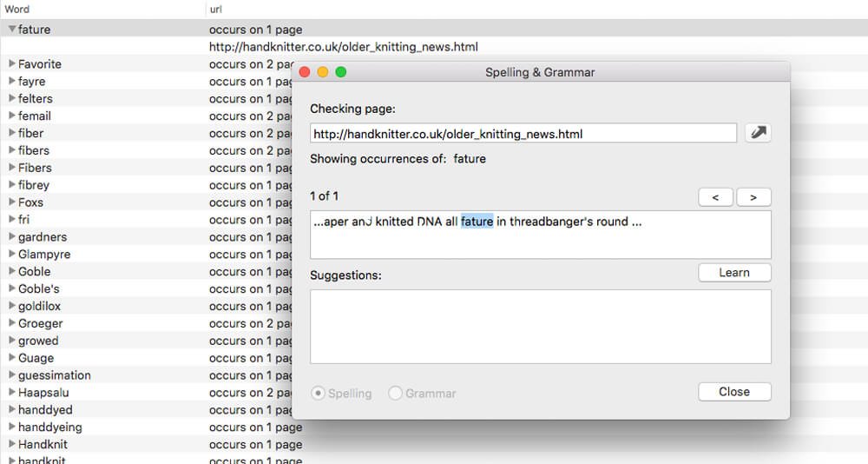Image resolution: width=868 pixels, height=464 pixels.
Task: Select the Grammar radio button
Action: click(396, 394)
